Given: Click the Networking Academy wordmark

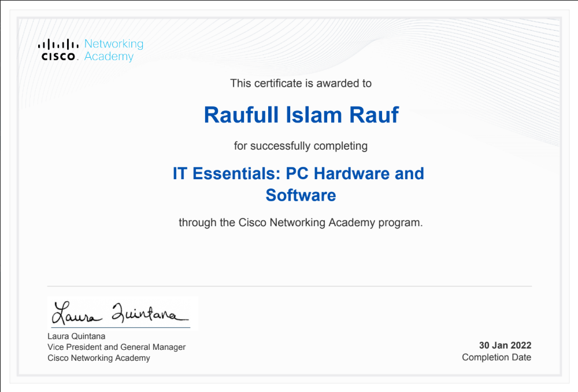Looking at the screenshot, I should click(114, 50).
